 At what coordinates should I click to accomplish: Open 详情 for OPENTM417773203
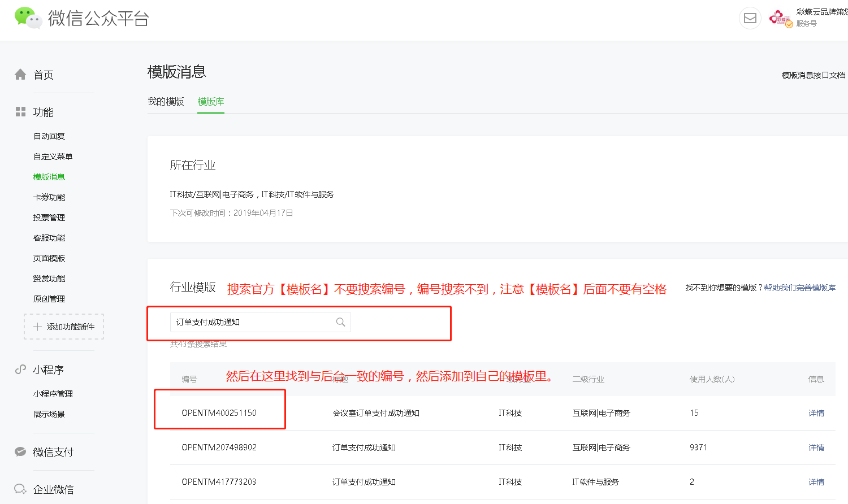816,482
